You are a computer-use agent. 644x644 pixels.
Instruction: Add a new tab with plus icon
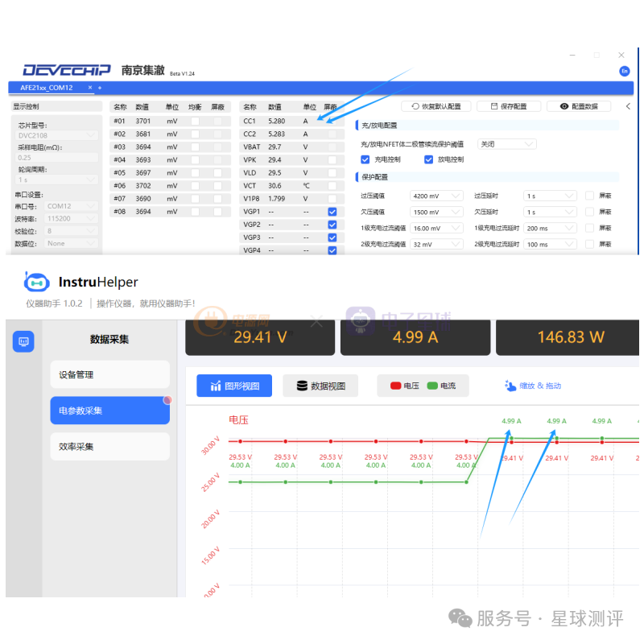(100, 88)
